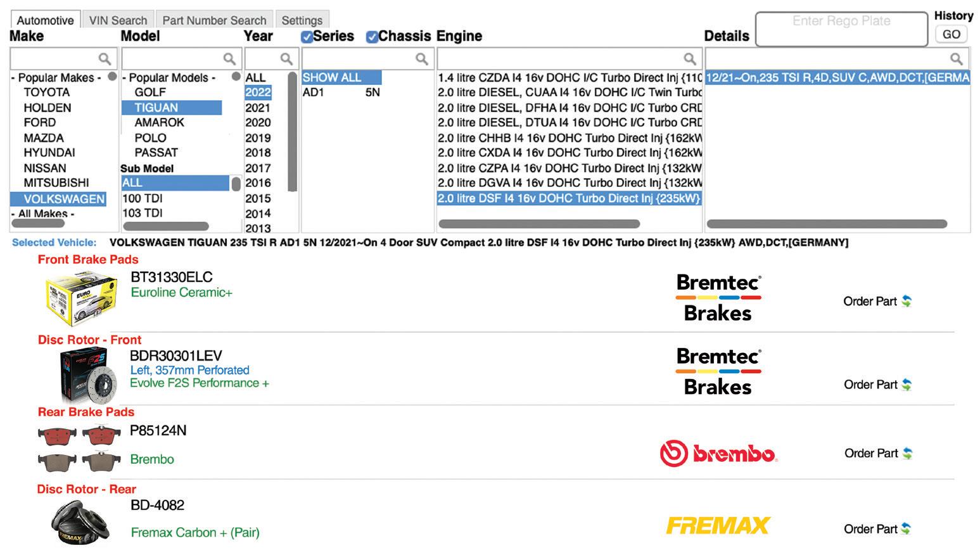Select MITSUBISHI in the Make list

click(x=56, y=182)
